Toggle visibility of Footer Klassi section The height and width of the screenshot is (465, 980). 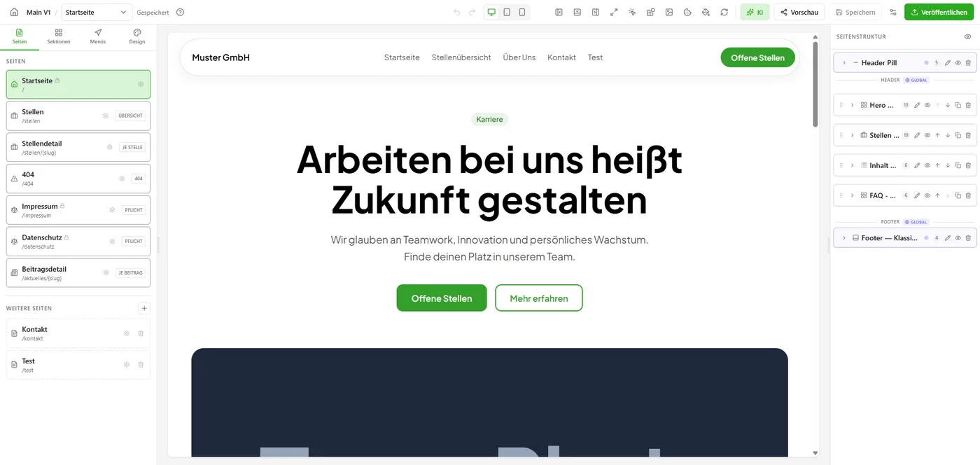tap(958, 238)
